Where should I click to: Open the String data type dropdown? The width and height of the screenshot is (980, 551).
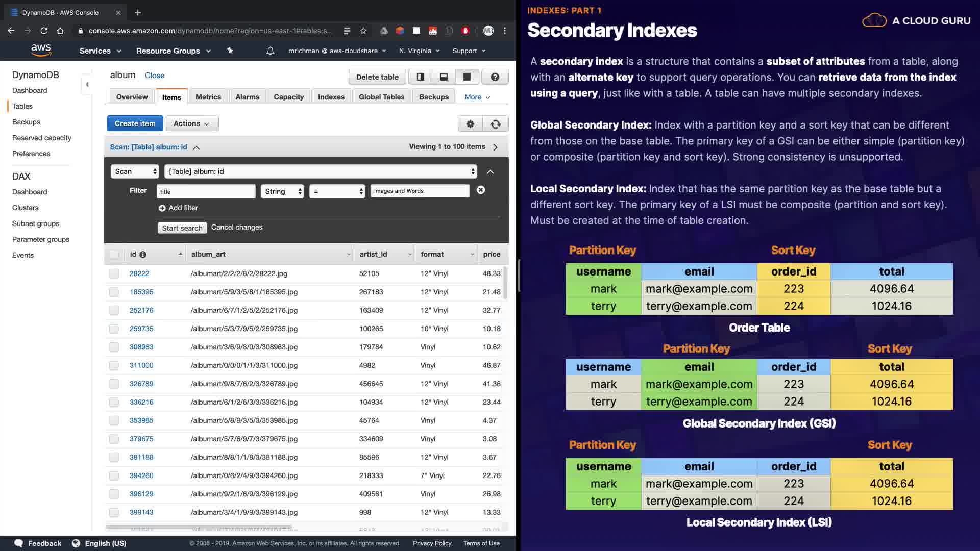click(x=282, y=191)
